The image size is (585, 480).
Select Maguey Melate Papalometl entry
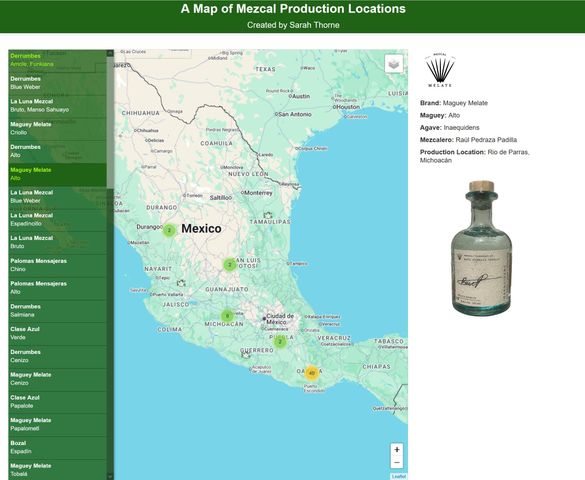[57, 424]
